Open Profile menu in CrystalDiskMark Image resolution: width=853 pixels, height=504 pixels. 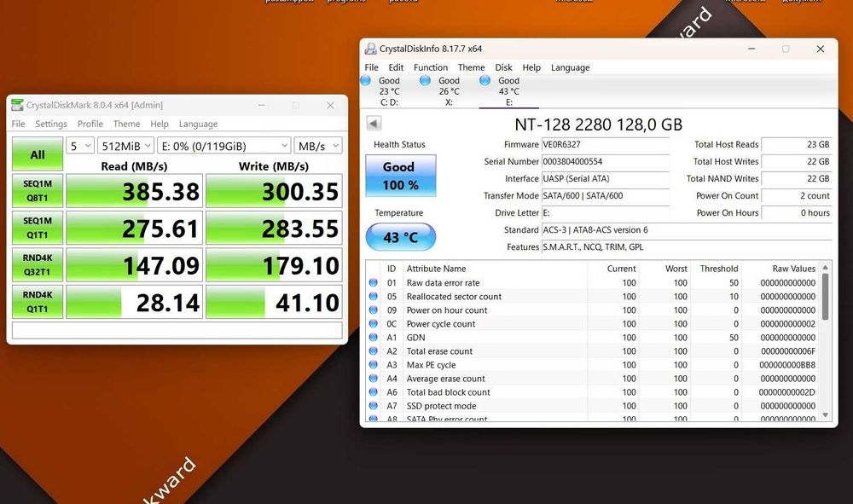coord(90,124)
